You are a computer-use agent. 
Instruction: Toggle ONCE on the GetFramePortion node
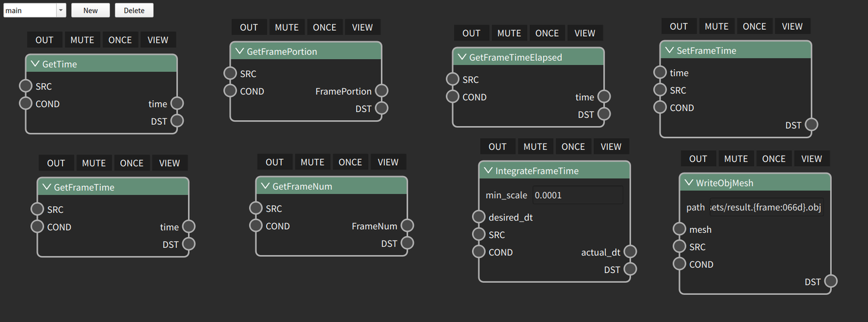tap(324, 27)
